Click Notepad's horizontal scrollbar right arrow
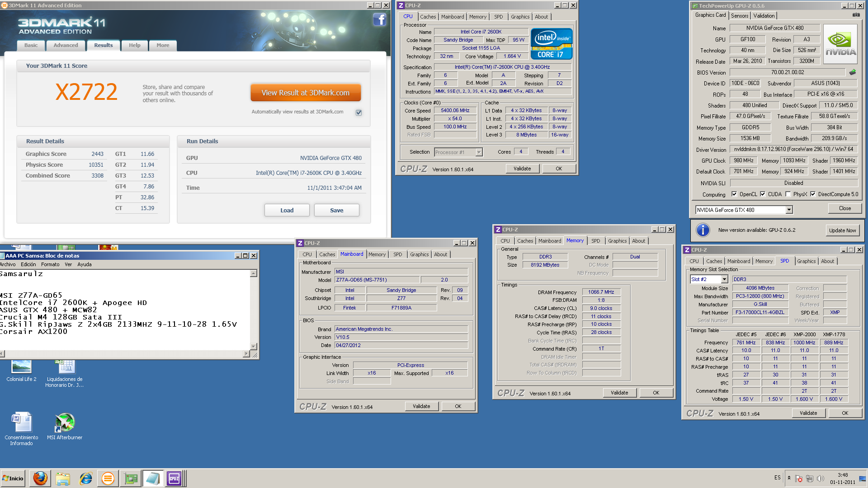Image resolution: width=868 pixels, height=488 pixels. 246,354
